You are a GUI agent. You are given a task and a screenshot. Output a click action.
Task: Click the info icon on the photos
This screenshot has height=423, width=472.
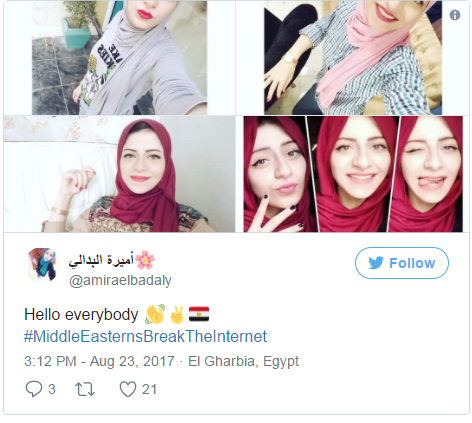[x=455, y=15]
